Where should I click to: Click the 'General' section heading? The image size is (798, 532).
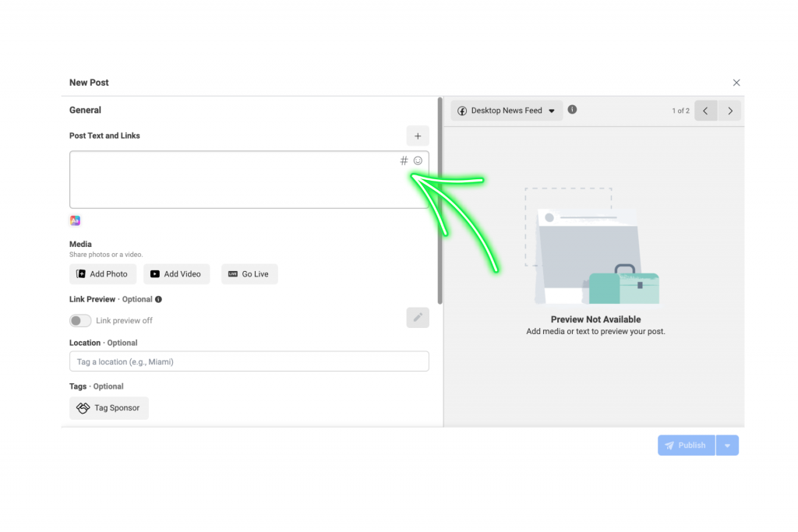[x=85, y=110]
